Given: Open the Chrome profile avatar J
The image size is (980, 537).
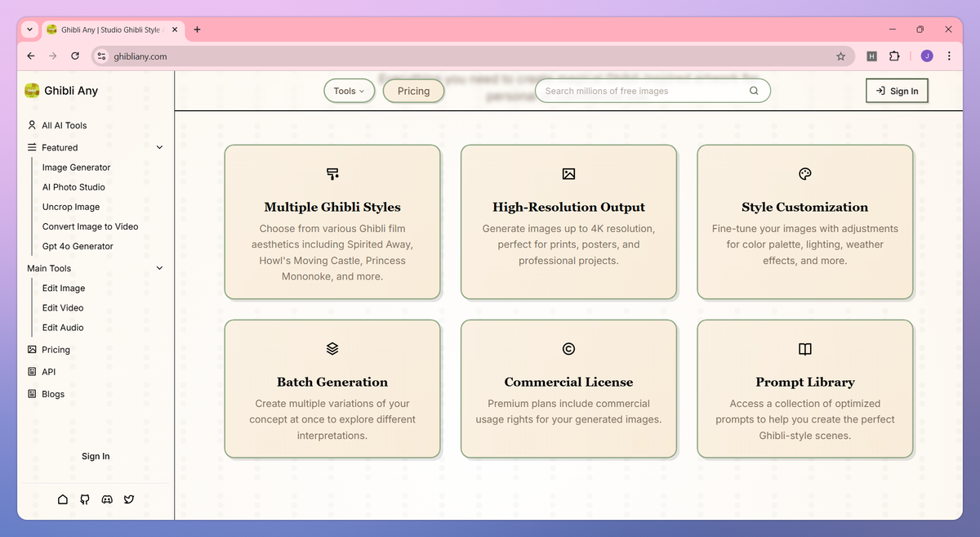Looking at the screenshot, I should (926, 56).
